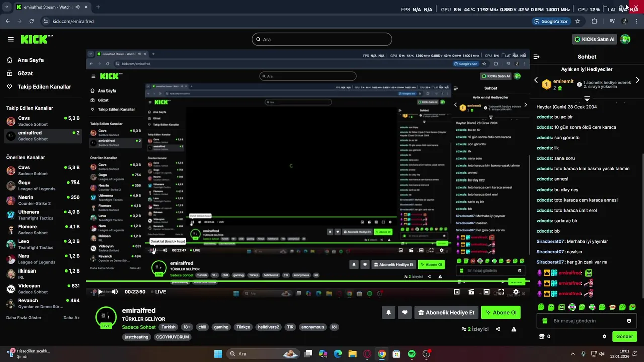Click KICKs Satın Al button
This screenshot has width=644, height=362.
click(x=594, y=39)
